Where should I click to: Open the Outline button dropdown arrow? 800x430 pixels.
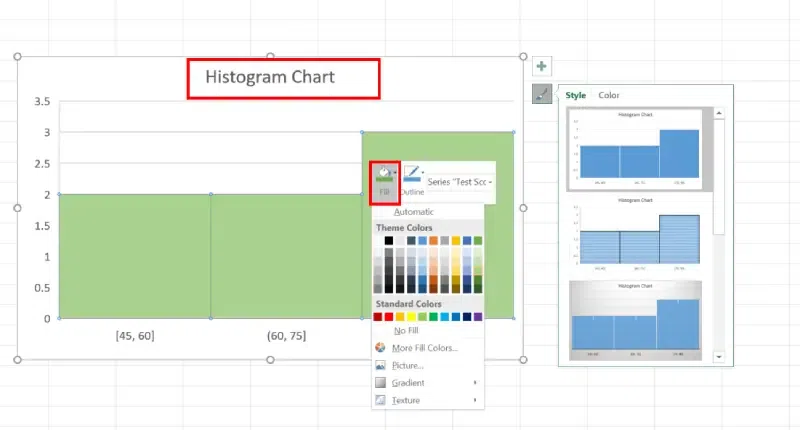tap(423, 172)
